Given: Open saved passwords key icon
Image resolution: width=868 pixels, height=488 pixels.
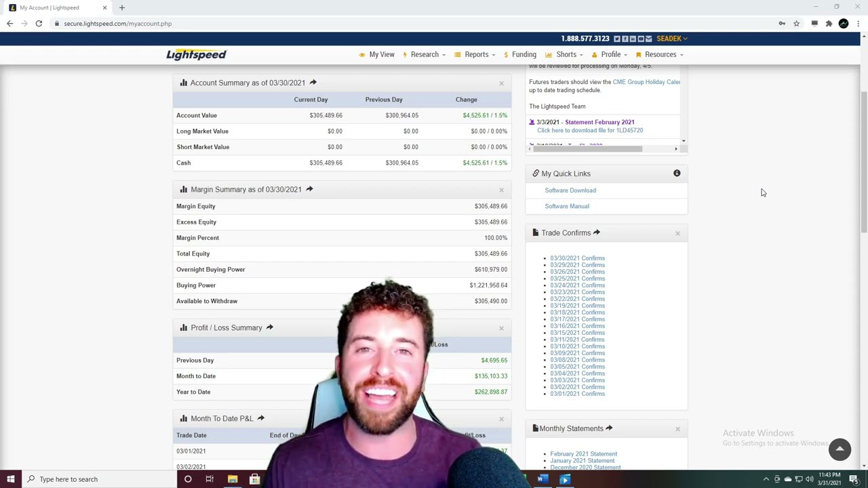Looking at the screenshot, I should tap(782, 24).
